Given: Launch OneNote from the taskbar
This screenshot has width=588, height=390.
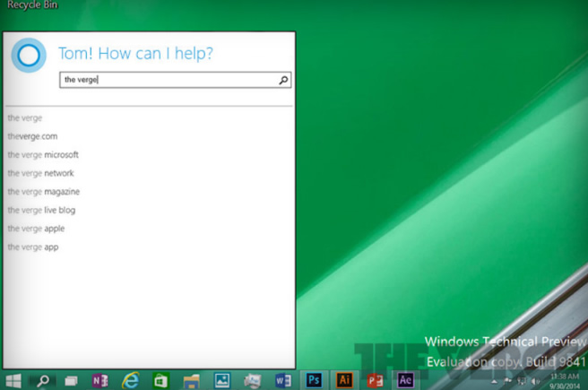Looking at the screenshot, I should pos(100,381).
